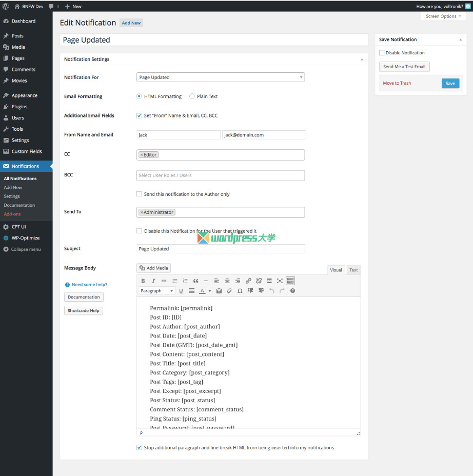Click the insert link icon
This screenshot has width=473, height=476.
tap(248, 281)
